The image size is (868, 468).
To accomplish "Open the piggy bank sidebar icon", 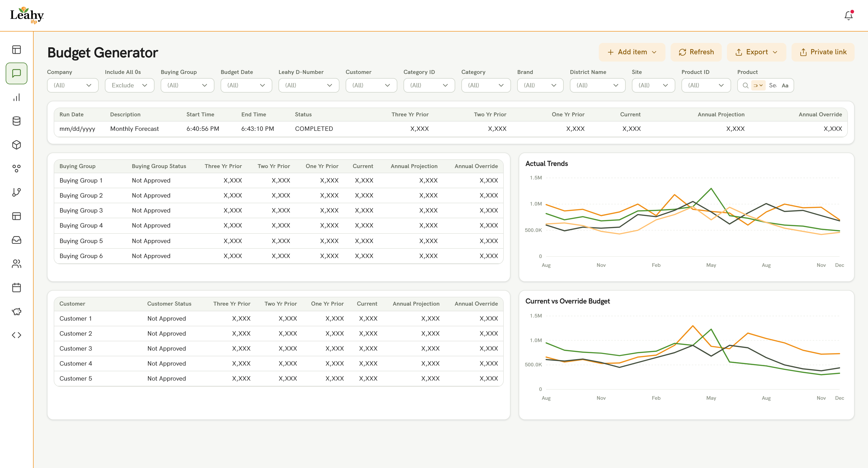I will point(17,311).
